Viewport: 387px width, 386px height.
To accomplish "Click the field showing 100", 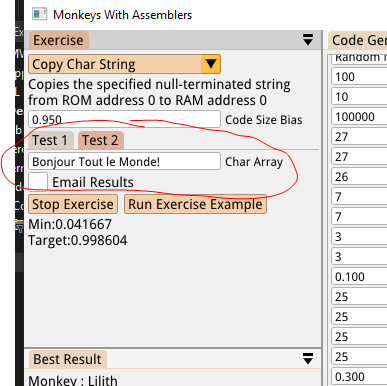I will click(359, 77).
